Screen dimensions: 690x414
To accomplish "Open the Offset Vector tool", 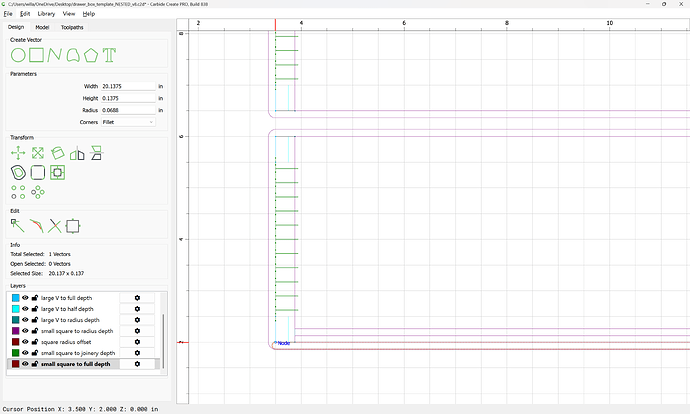I will point(18,172).
